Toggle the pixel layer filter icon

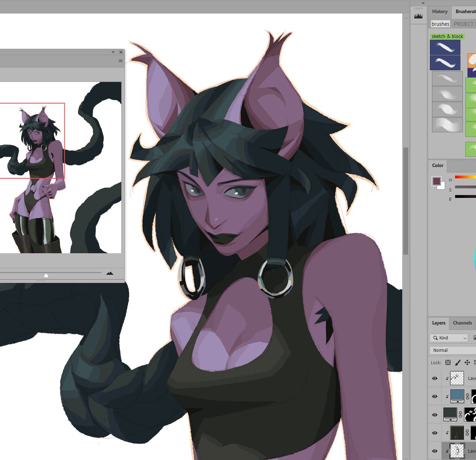pyautogui.click(x=474, y=338)
